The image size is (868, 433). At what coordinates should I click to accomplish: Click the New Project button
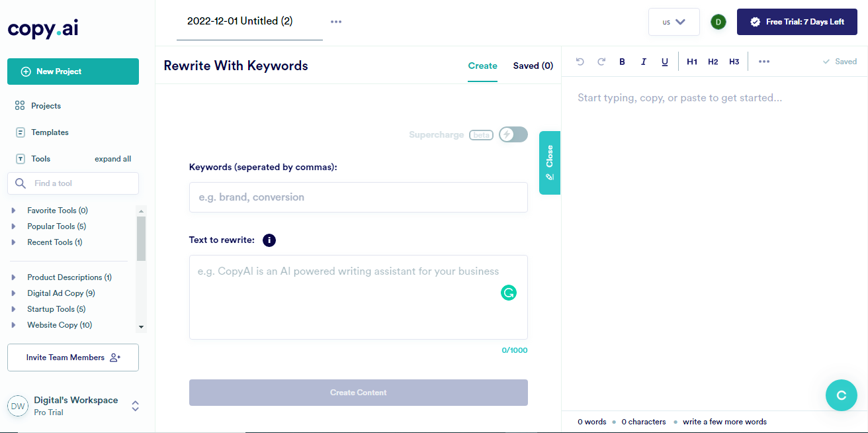tap(73, 72)
